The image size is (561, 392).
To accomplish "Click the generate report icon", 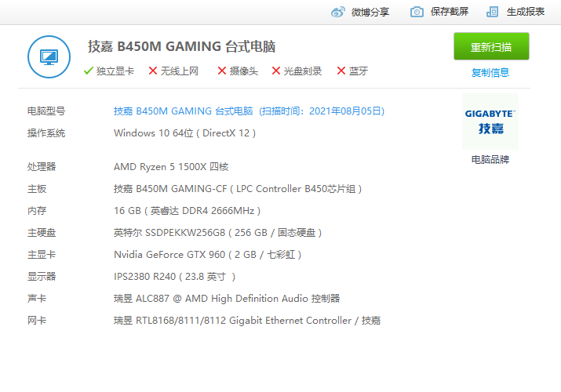I will coord(493,12).
